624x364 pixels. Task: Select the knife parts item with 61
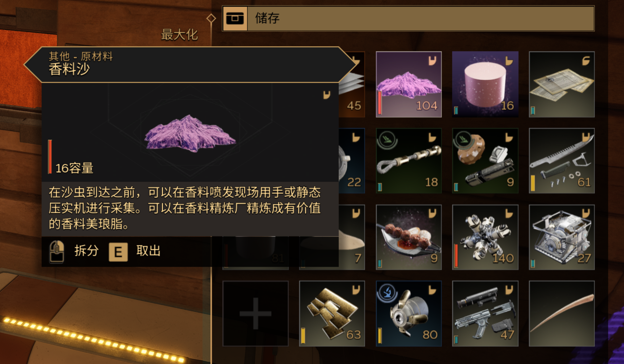pyautogui.click(x=562, y=161)
